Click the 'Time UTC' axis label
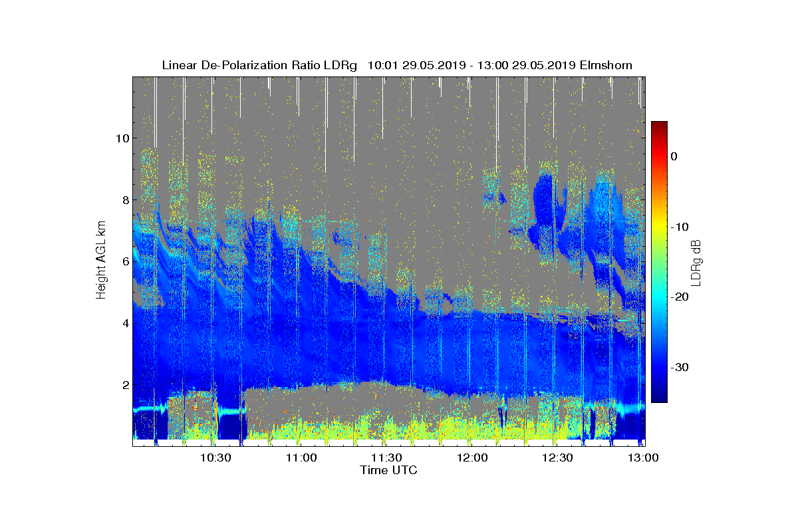798x532 pixels. pyautogui.click(x=389, y=470)
